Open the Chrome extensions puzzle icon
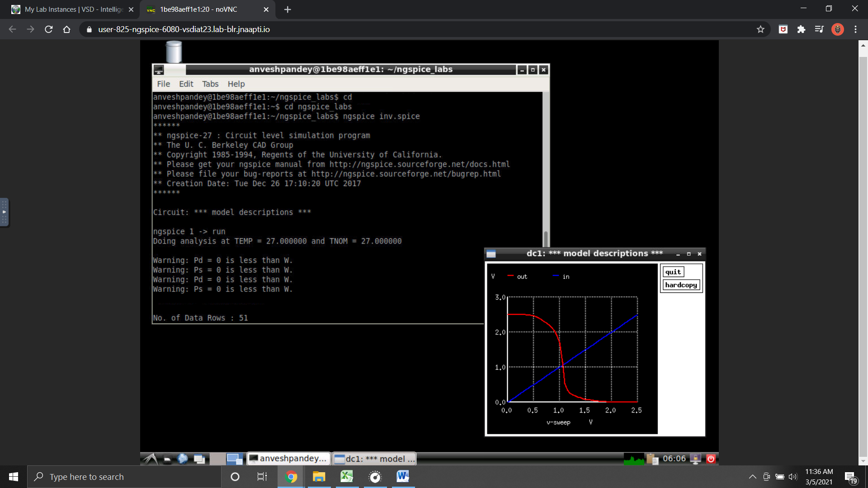 tap(801, 29)
